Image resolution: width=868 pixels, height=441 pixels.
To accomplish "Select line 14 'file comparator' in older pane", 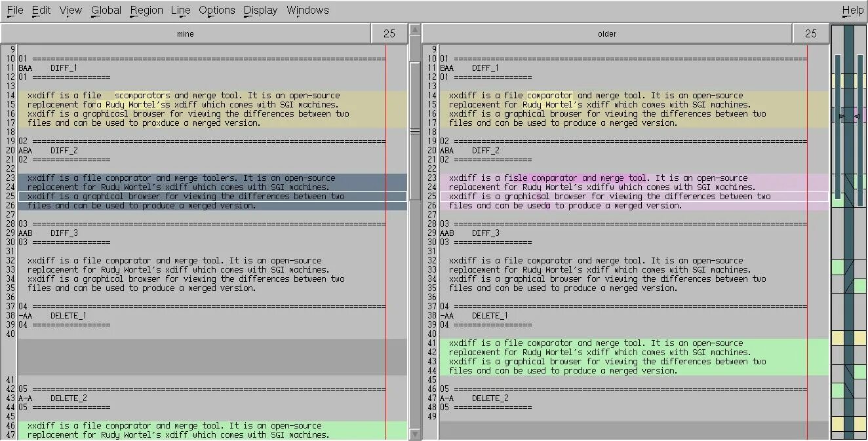I will [x=634, y=96].
